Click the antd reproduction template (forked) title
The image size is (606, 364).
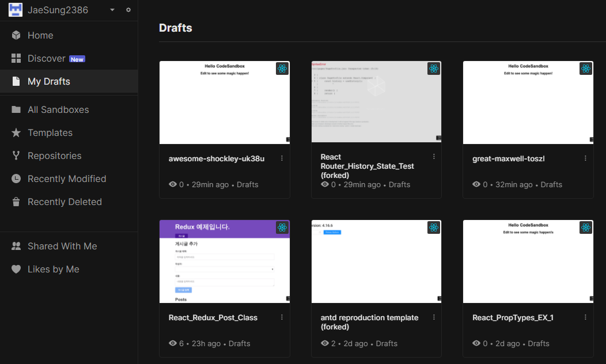coord(369,323)
